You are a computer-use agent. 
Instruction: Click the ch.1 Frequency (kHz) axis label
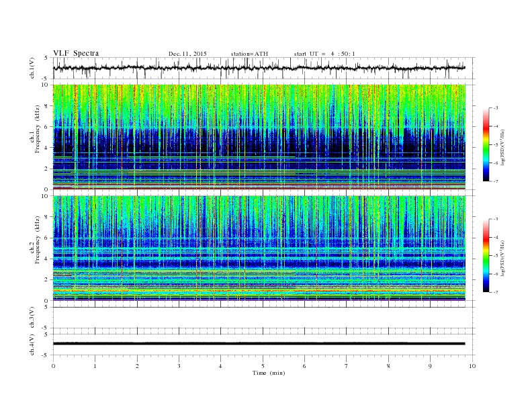pos(35,129)
